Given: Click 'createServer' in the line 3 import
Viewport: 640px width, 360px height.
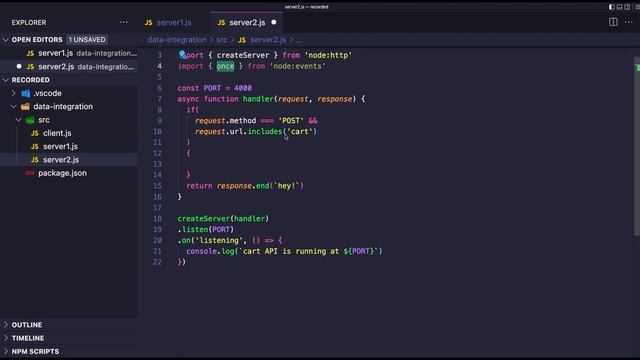Looking at the screenshot, I should point(243,55).
